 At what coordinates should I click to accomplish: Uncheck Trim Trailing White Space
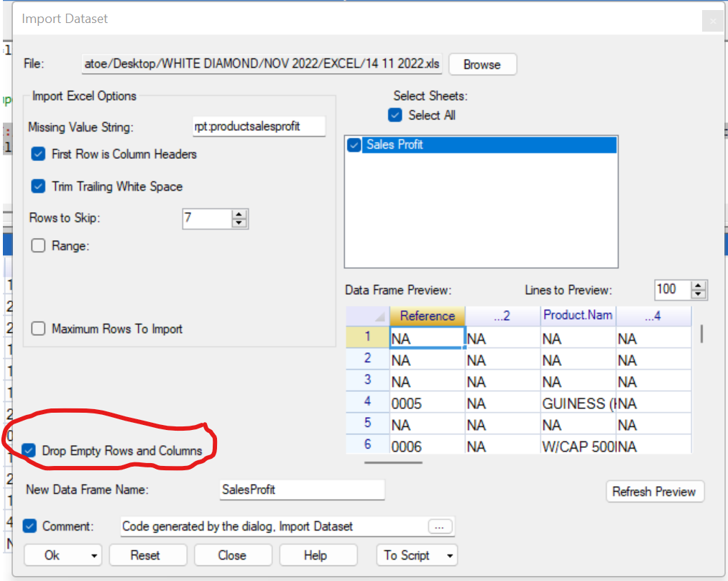pos(37,186)
